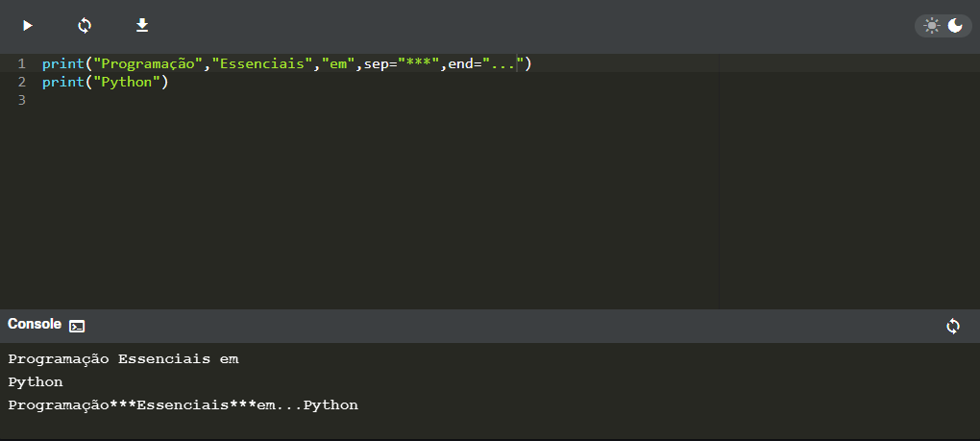Click the refresh icon in the top toolbar
The image size is (980, 441).
pyautogui.click(x=85, y=26)
